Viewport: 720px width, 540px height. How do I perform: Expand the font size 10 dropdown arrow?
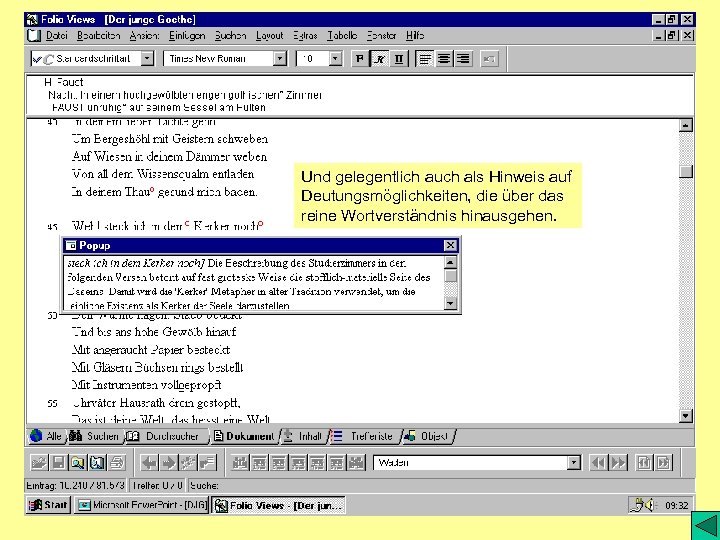[335, 58]
